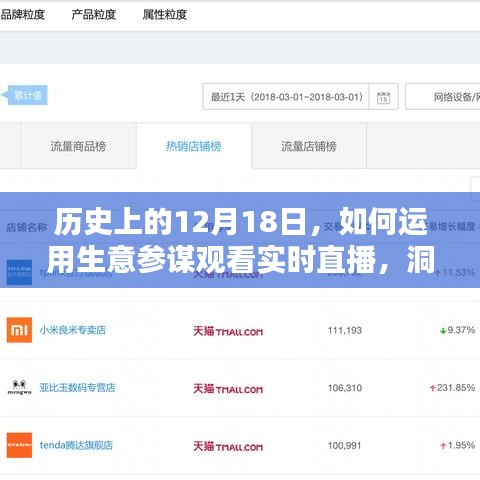Screen dimensions: 480x480
Task: Select transaction value 111,193
Action: click(x=345, y=330)
